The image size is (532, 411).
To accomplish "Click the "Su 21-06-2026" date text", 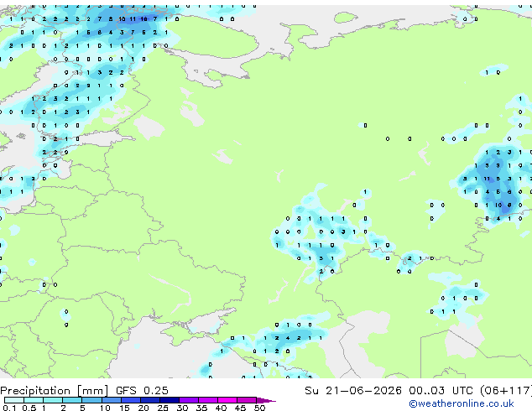I will 353,391.
